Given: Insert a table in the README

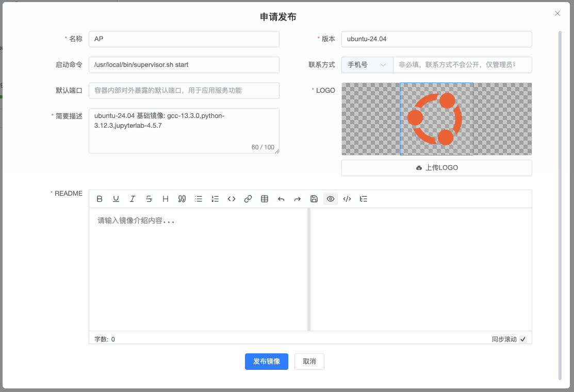Looking at the screenshot, I should pos(265,199).
